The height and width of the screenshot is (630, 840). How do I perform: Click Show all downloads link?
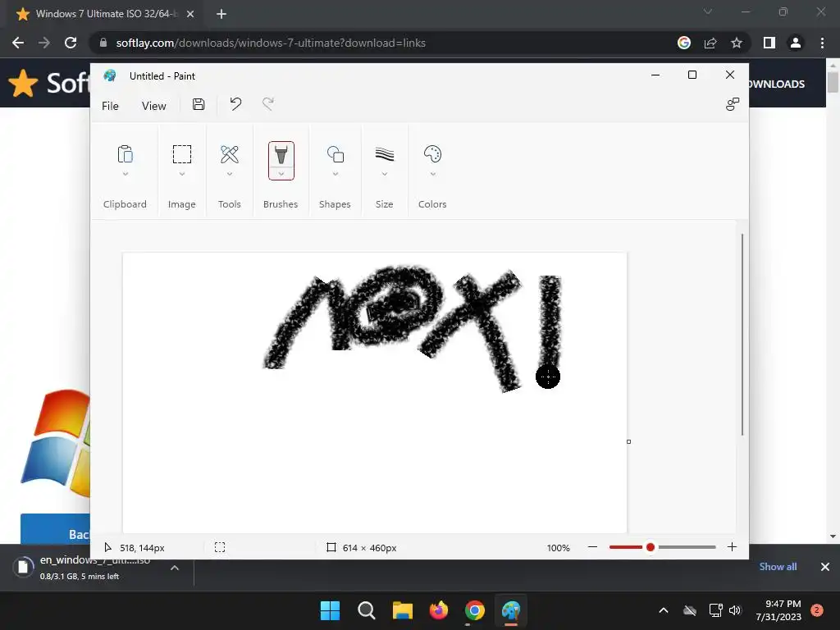778,567
